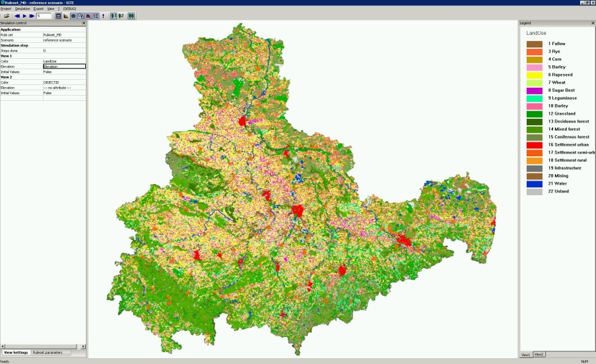Toggle the split-view toolbar icon
This screenshot has height=364, width=596.
coord(81,16)
